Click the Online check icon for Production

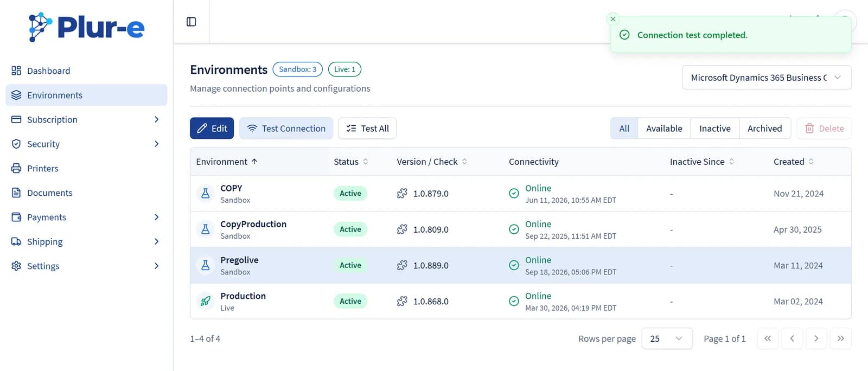(514, 301)
